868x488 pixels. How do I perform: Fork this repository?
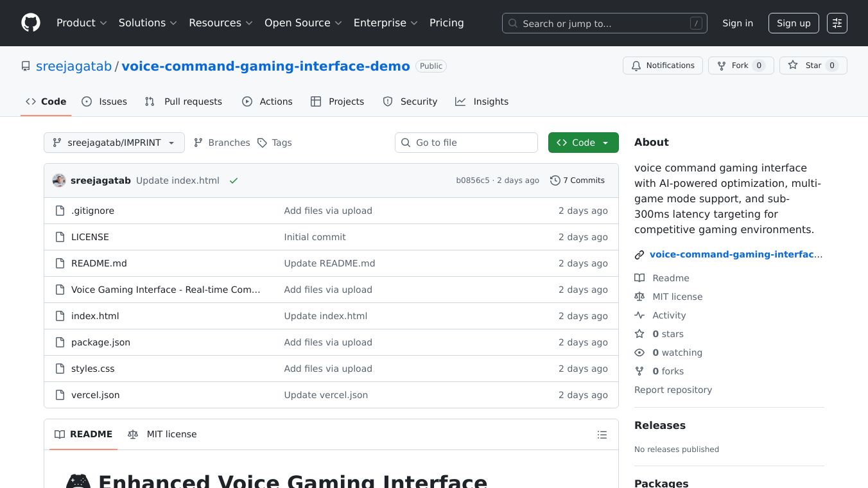(740, 65)
